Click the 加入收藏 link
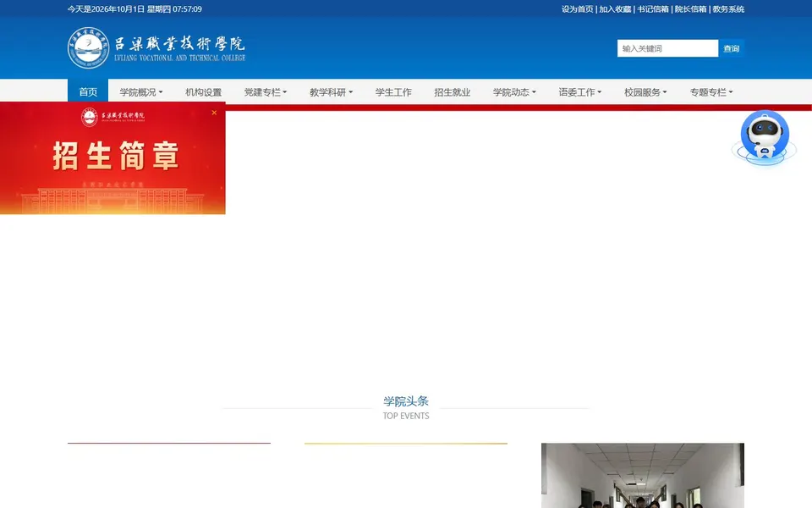 coord(615,8)
